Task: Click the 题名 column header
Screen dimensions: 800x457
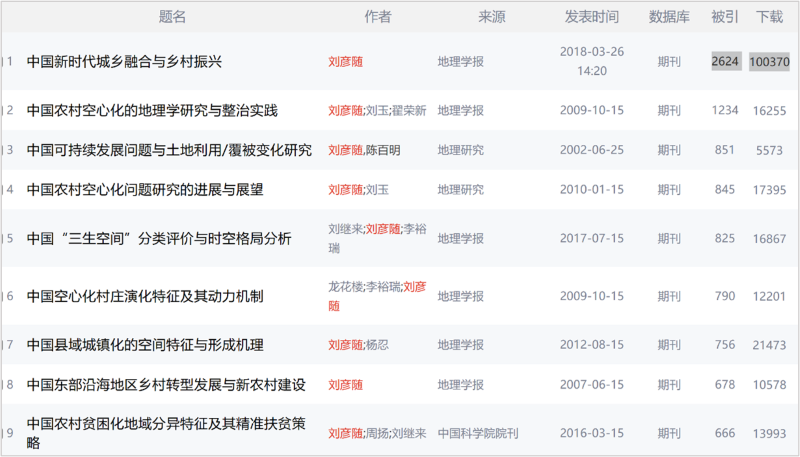Action: tap(173, 17)
